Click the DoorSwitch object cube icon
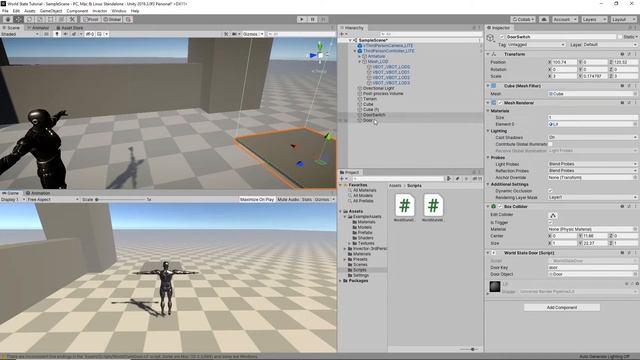The height and width of the screenshot is (360, 640). pos(491,38)
